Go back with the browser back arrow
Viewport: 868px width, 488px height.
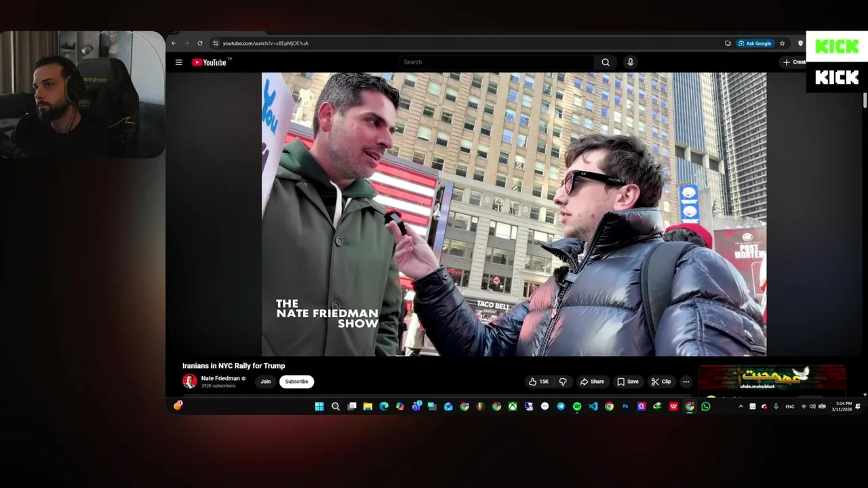[174, 43]
